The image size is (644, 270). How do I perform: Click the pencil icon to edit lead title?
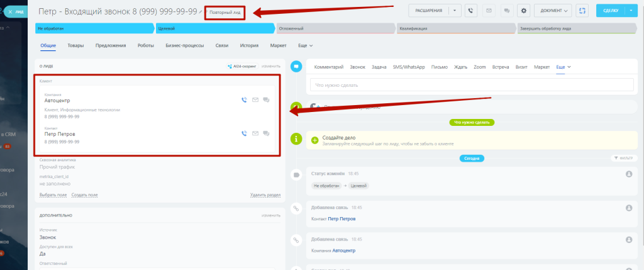[201, 12]
